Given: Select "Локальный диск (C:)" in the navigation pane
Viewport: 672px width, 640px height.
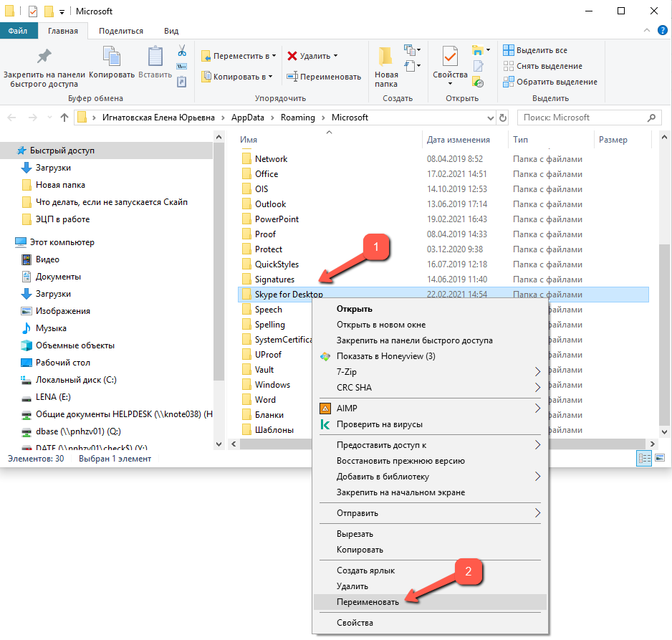Looking at the screenshot, I should click(76, 379).
